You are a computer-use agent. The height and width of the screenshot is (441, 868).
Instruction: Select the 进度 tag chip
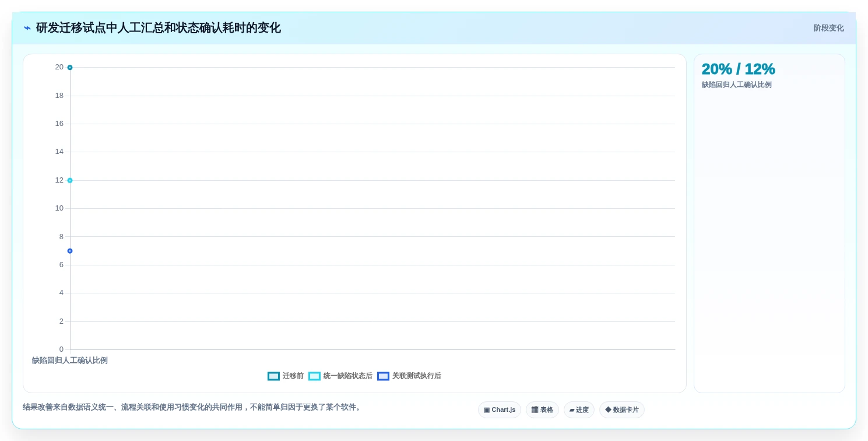point(579,410)
